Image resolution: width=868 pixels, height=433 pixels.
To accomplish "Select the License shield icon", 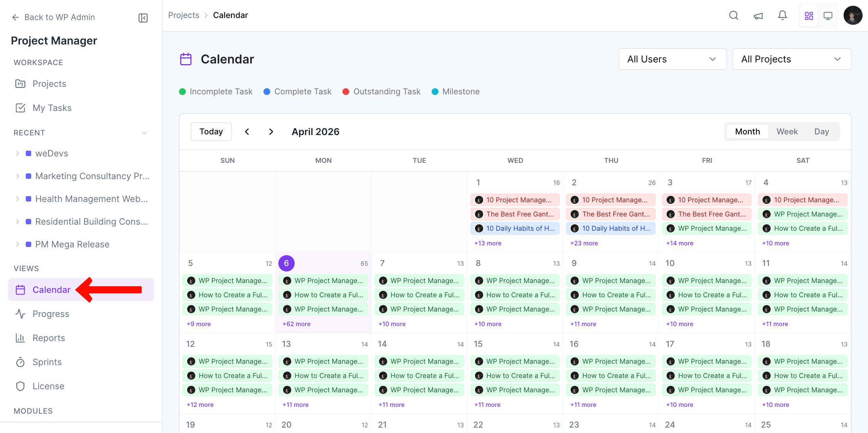I will [x=20, y=386].
